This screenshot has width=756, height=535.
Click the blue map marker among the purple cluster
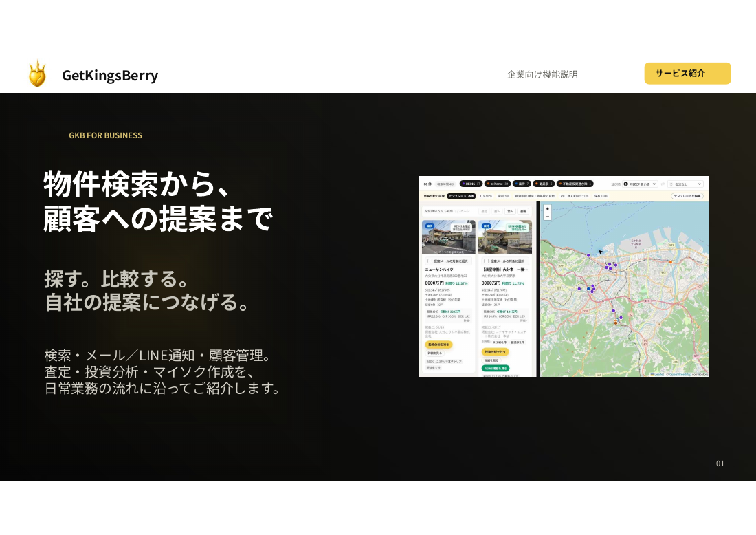(588, 289)
